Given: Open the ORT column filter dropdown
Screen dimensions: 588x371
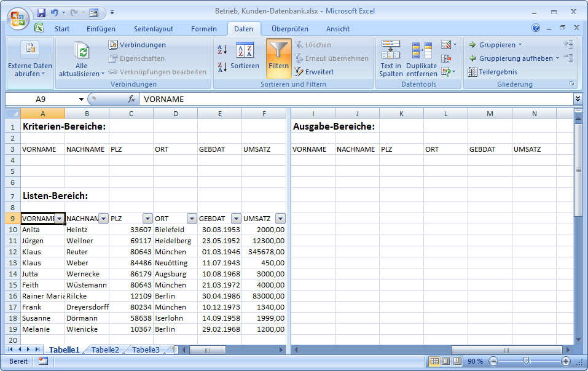Looking at the screenshot, I should [192, 219].
